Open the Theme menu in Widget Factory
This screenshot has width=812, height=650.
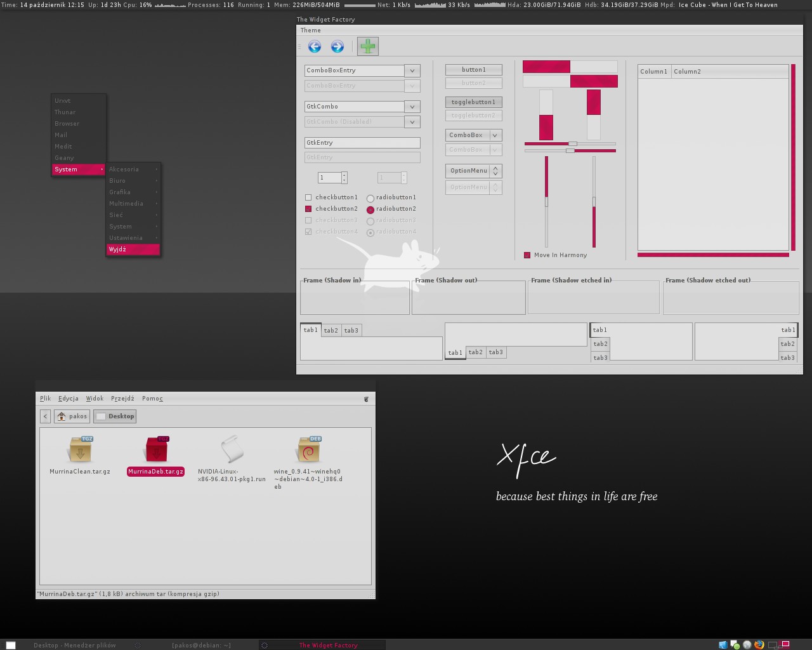point(310,30)
